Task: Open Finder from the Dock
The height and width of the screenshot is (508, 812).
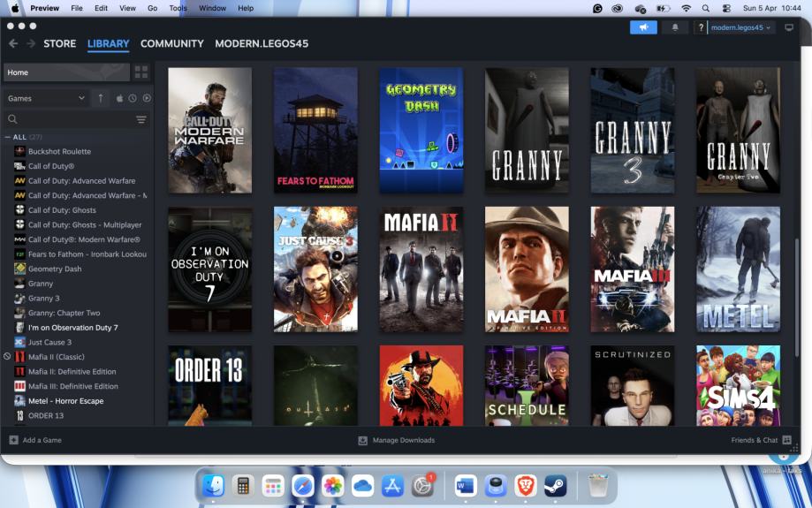Action: pos(213,486)
